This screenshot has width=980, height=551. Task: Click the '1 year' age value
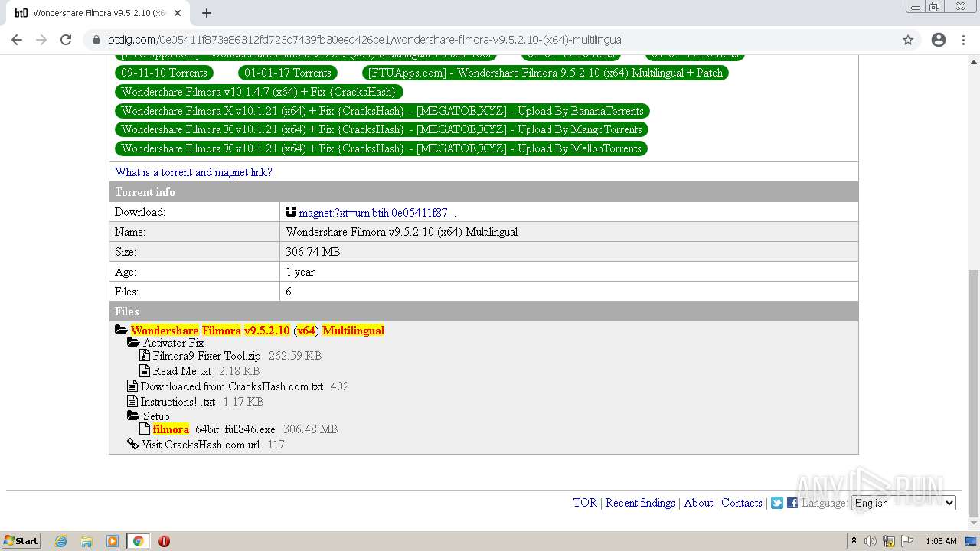[x=300, y=272]
